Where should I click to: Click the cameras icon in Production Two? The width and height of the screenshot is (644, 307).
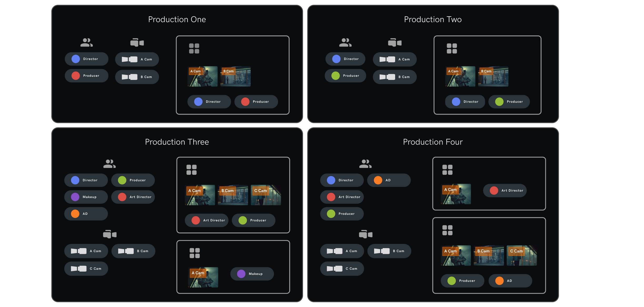395,42
